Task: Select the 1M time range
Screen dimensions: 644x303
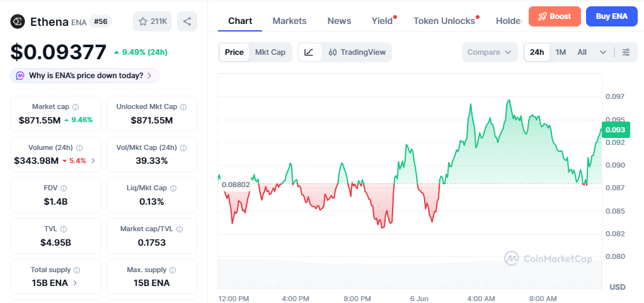Action: tap(561, 52)
